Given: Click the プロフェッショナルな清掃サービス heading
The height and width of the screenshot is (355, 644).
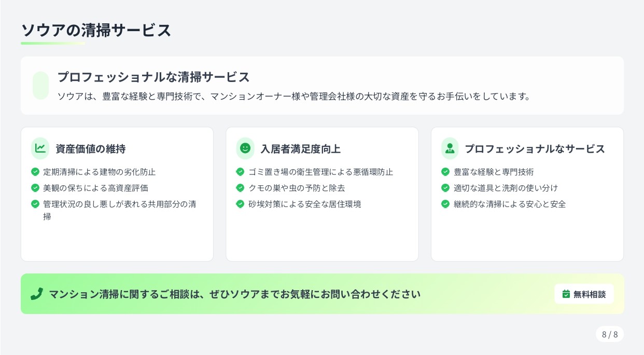Looking at the screenshot, I should pyautogui.click(x=153, y=77).
